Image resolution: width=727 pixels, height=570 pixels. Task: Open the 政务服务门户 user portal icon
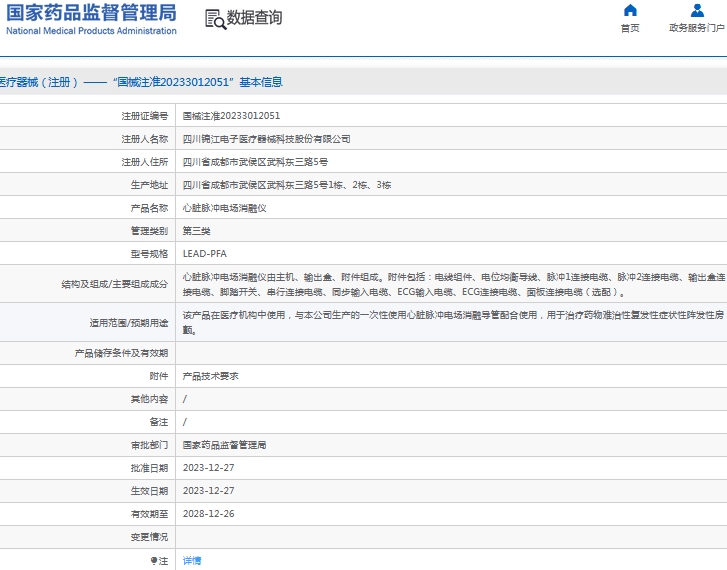pyautogui.click(x=697, y=10)
